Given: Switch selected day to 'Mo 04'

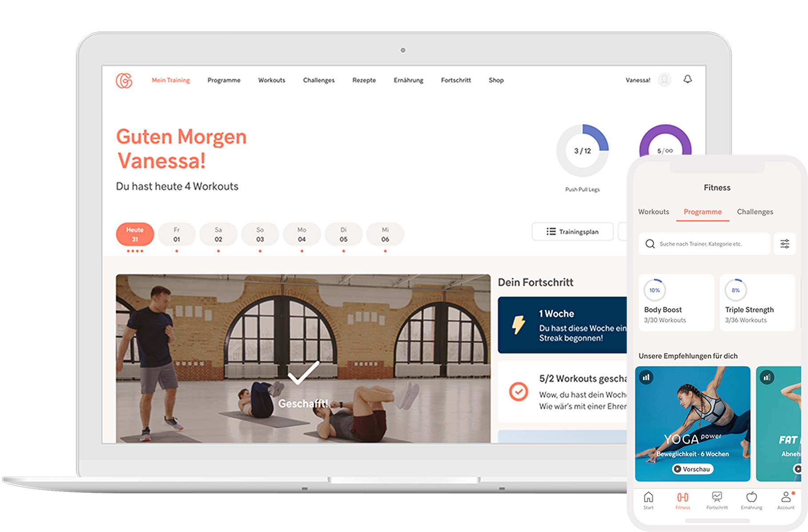Looking at the screenshot, I should [x=301, y=234].
